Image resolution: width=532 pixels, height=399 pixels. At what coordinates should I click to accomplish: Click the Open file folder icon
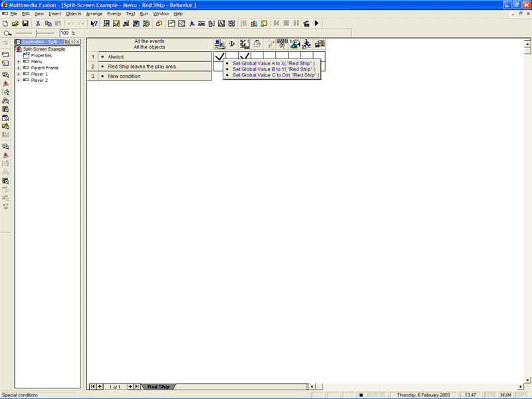click(x=15, y=23)
